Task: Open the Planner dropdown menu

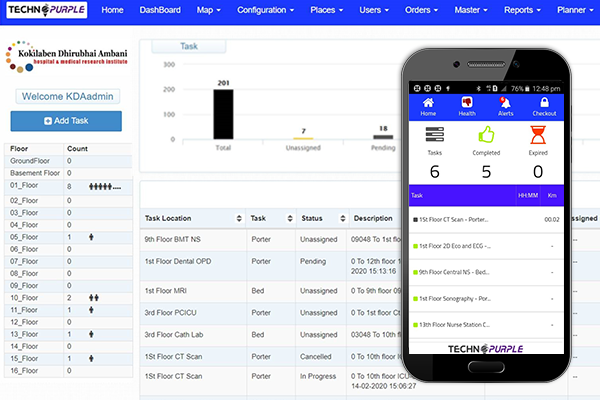Action: [x=575, y=10]
